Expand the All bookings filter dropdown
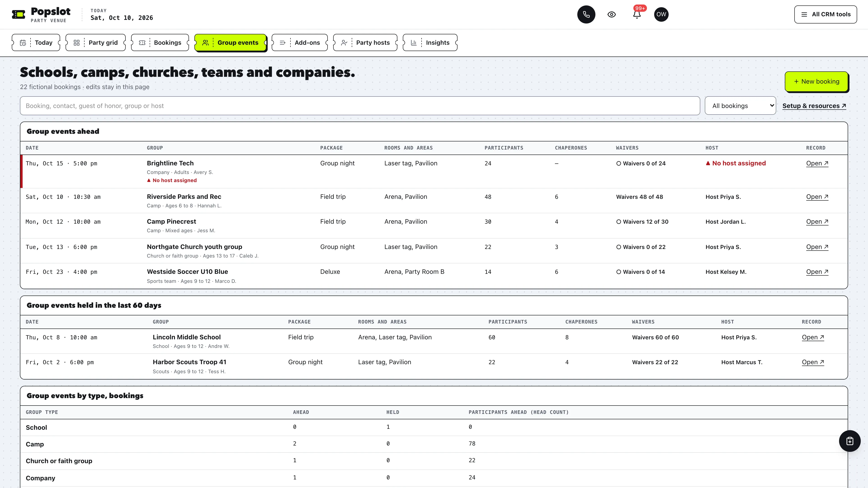 (740, 106)
